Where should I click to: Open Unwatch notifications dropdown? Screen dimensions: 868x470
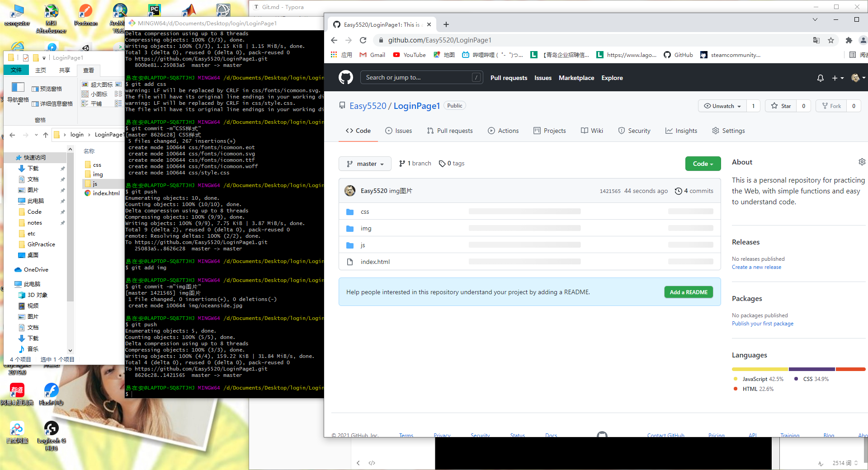click(x=722, y=106)
